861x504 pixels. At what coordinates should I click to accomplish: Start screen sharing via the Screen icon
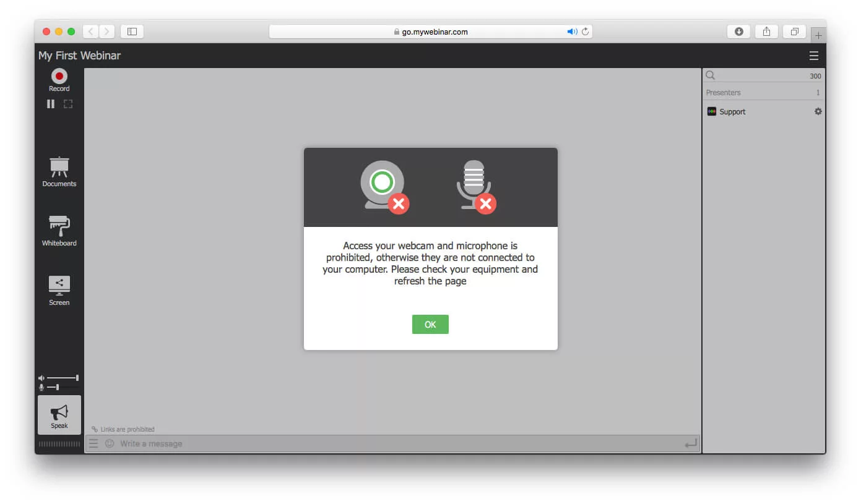pyautogui.click(x=59, y=289)
